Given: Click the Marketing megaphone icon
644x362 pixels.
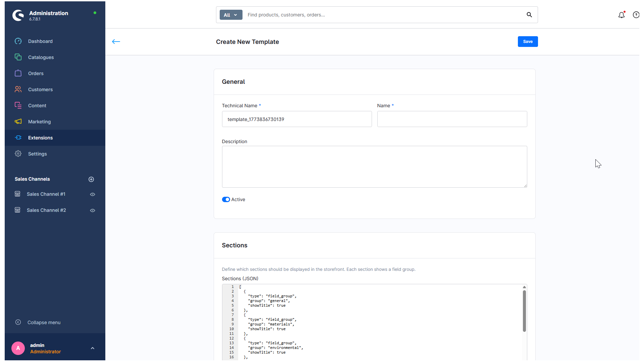Looking at the screenshot, I should click(18, 122).
